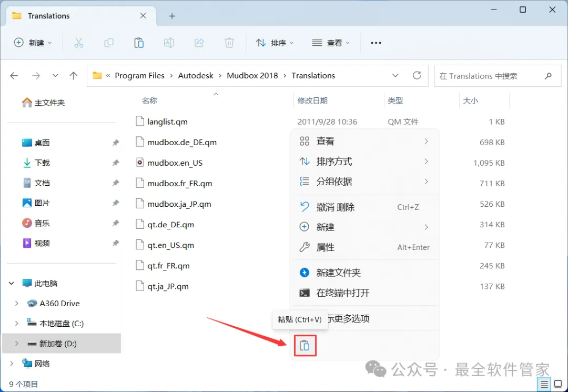This screenshot has width=568, height=392.
Task: Go back with the left arrow
Action: 14,76
